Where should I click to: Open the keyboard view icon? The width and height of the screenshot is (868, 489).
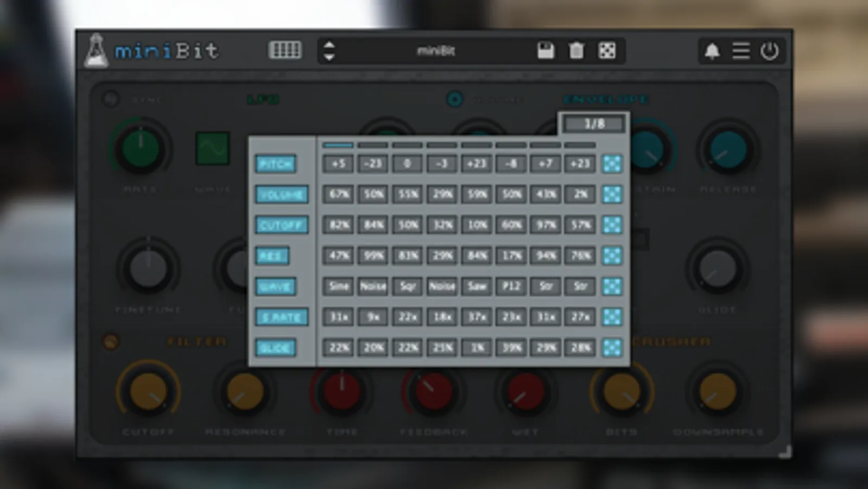[x=285, y=51]
